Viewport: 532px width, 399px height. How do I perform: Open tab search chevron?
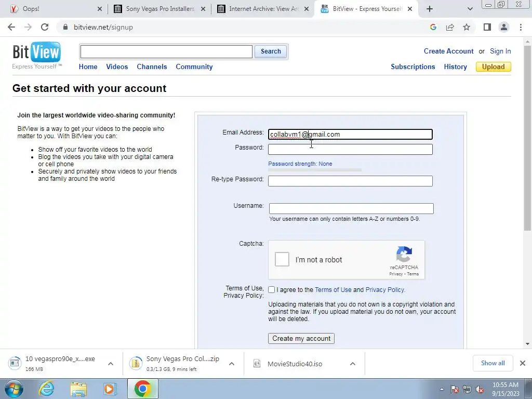470,9
